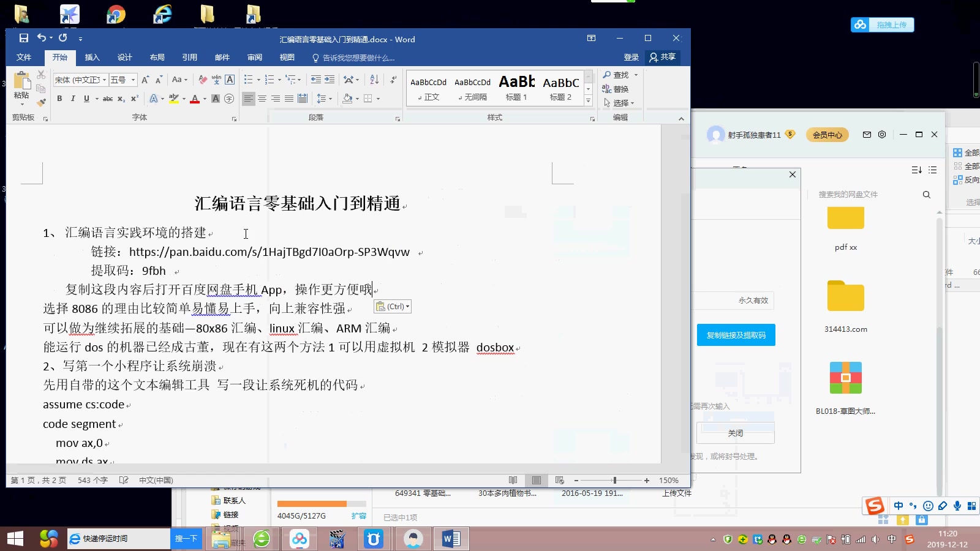Click the Shrink Font icon
Screen dimensions: 980x551
(159, 80)
